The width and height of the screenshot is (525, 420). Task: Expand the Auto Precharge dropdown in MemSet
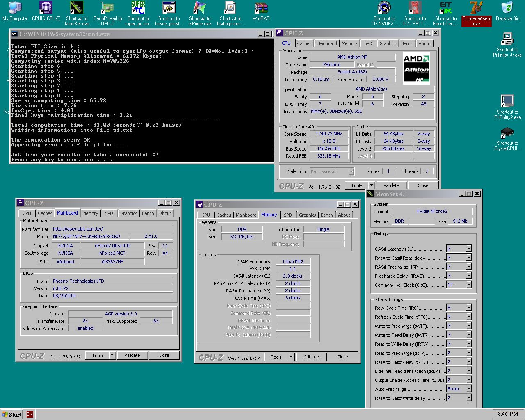point(469,389)
